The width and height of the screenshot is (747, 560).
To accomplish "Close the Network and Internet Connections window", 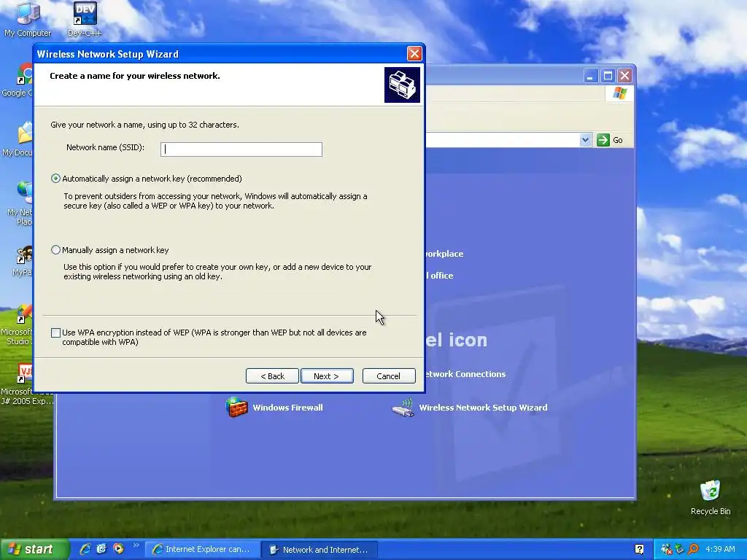I will click(624, 76).
